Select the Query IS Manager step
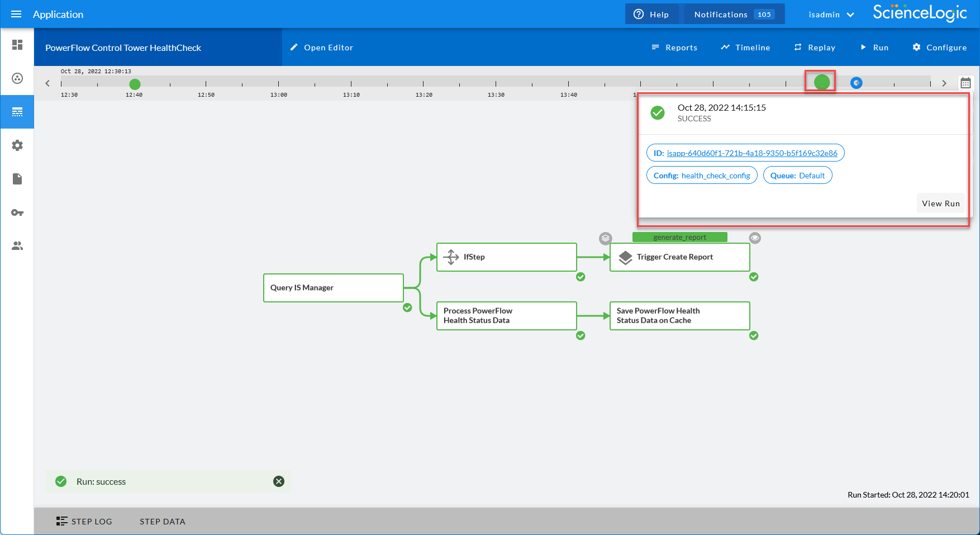Screen dimensions: 980x535 coord(333,288)
